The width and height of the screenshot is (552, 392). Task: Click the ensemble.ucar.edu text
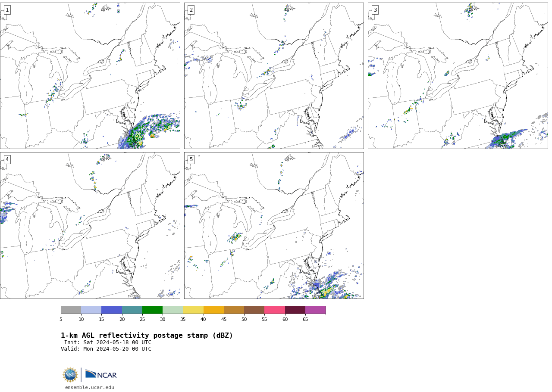90,387
